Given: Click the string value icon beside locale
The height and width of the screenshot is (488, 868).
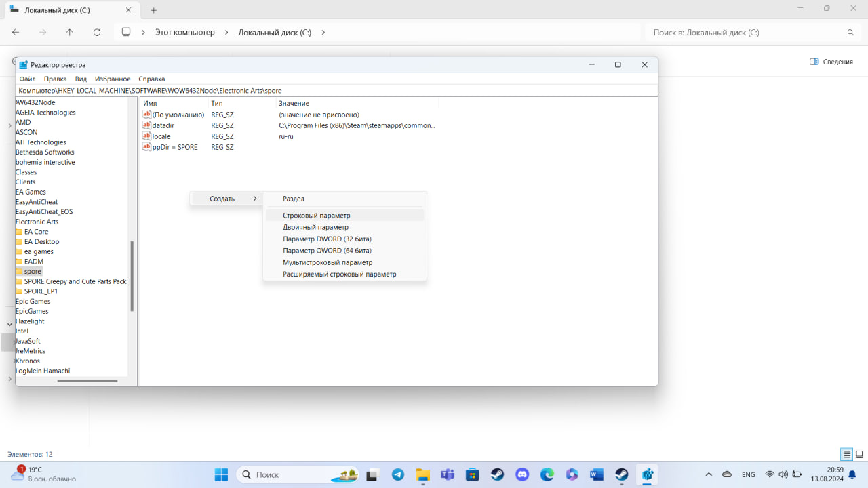Looking at the screenshot, I should point(146,136).
